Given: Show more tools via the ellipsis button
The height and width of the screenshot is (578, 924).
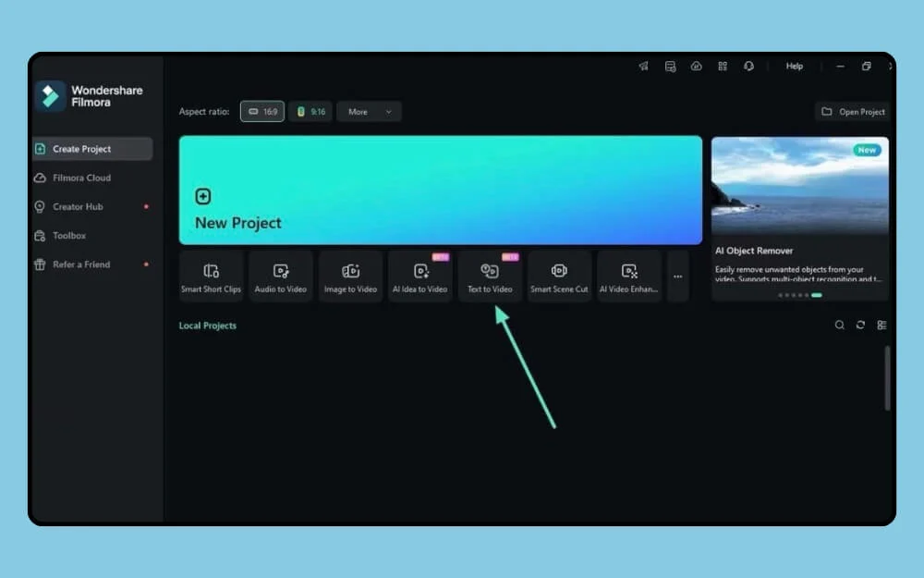Looking at the screenshot, I should pos(677,276).
